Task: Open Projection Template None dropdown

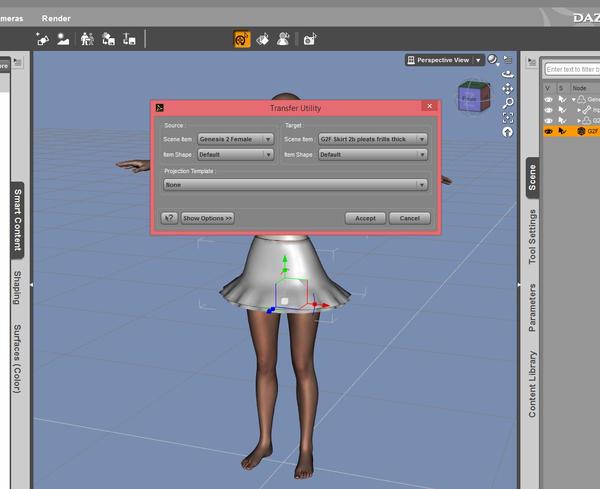Action: click(x=295, y=185)
